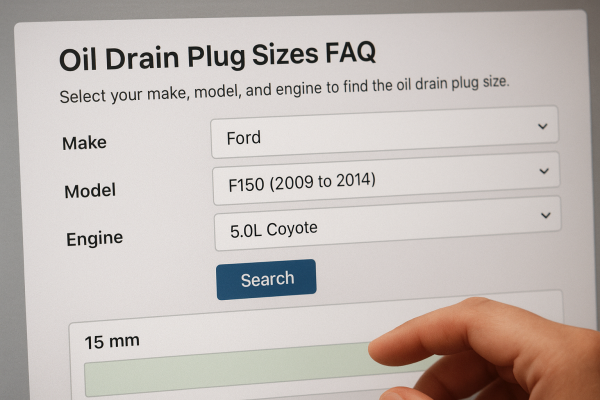Click the blue Search button
This screenshot has height=400, width=600.
[x=266, y=279]
